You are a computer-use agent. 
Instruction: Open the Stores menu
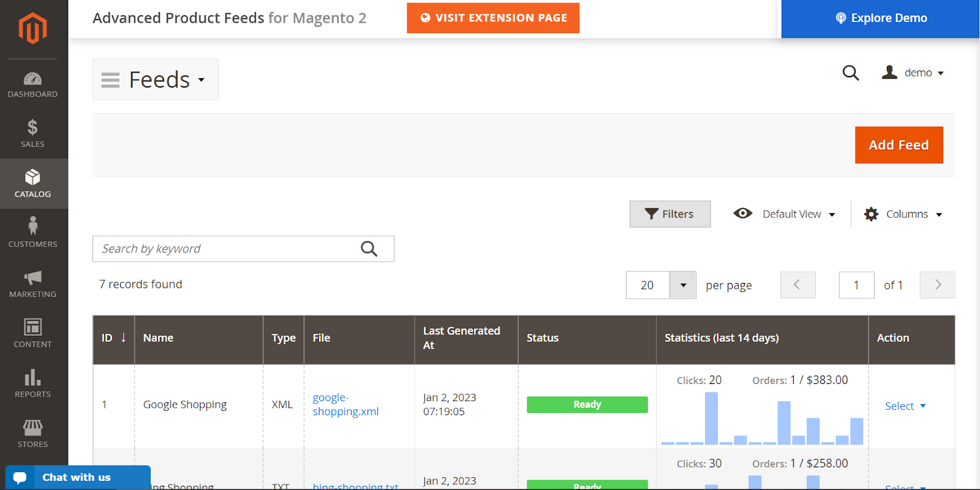point(33,434)
